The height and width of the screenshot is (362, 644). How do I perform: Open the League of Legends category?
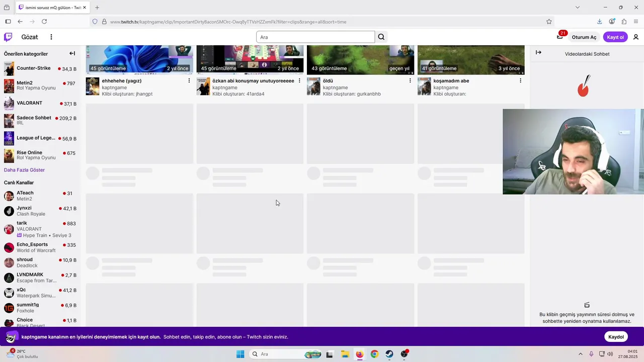coord(40,138)
